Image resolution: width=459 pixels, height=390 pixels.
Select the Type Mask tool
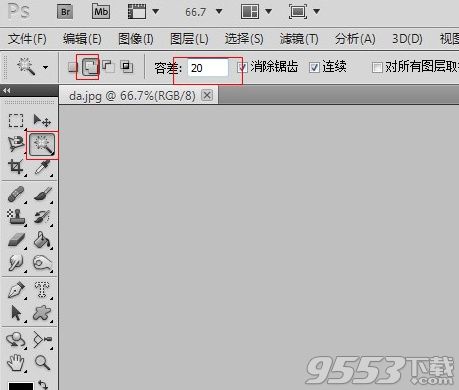click(x=42, y=289)
